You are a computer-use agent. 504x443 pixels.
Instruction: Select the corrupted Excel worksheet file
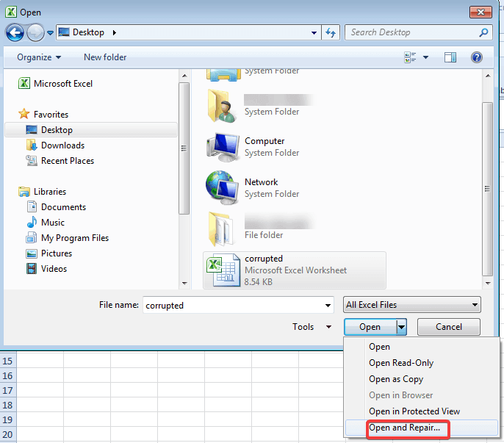pos(294,270)
